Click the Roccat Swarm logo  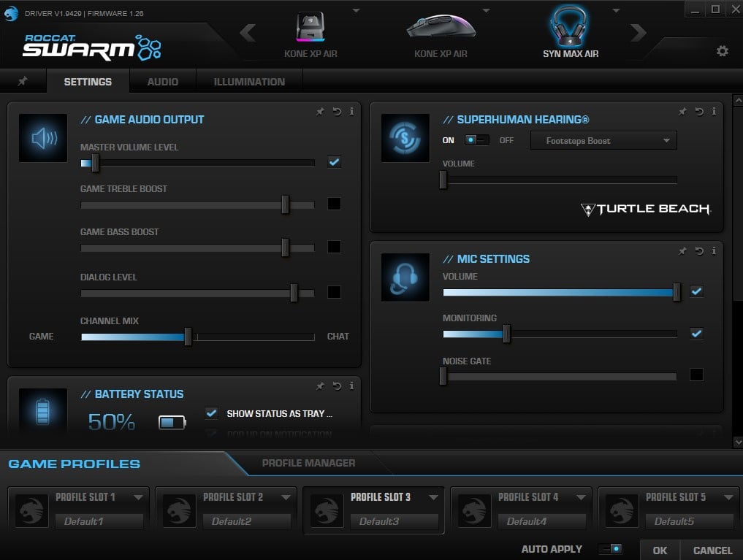[92, 47]
